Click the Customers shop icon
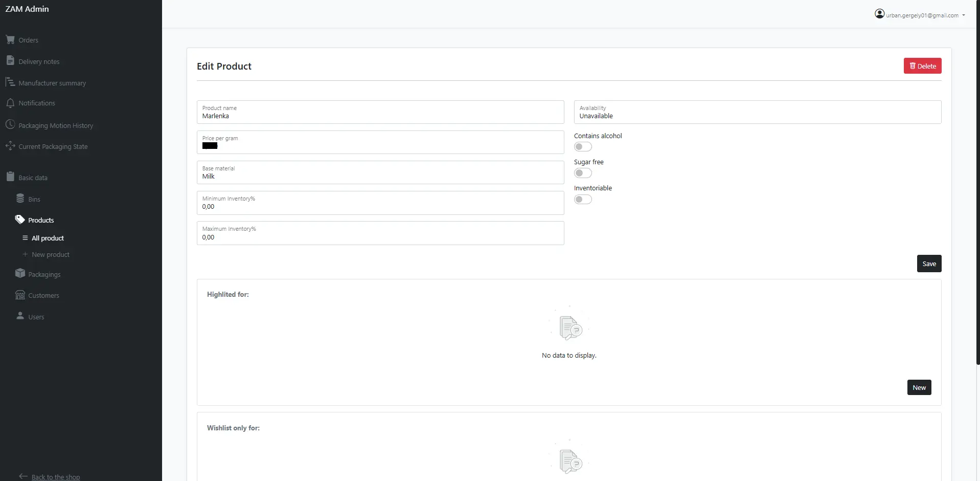The image size is (980, 481). pyautogui.click(x=20, y=295)
